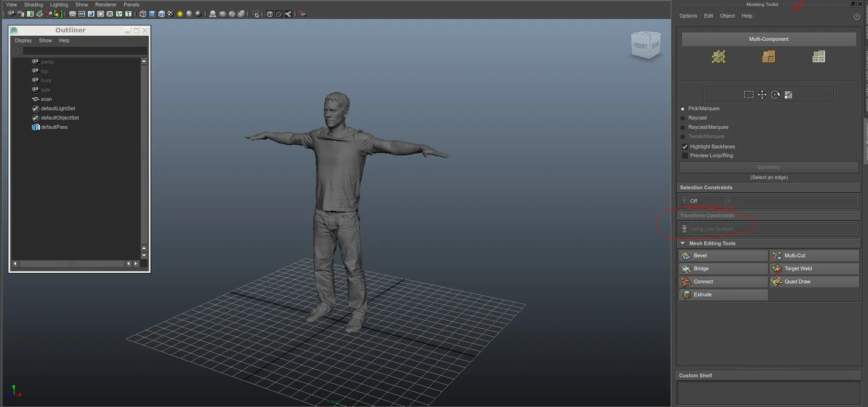
Task: Select the vertex selection mode icon
Action: 719,56
